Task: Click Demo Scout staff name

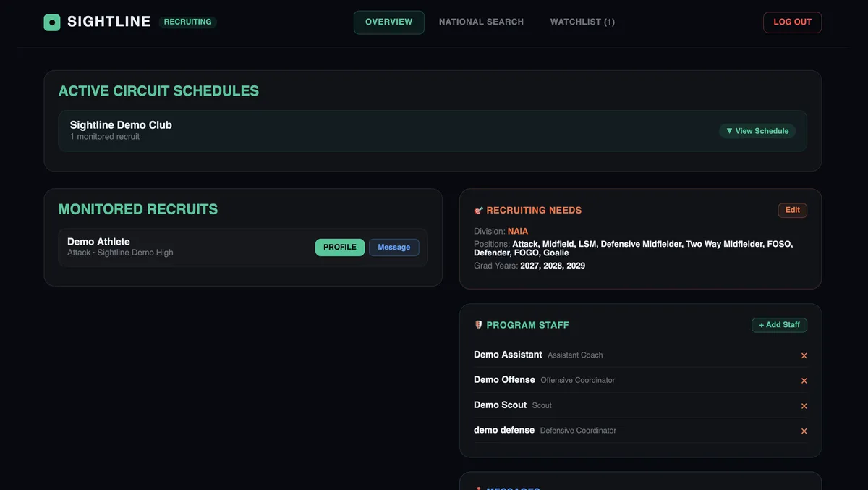Action: tap(500, 405)
